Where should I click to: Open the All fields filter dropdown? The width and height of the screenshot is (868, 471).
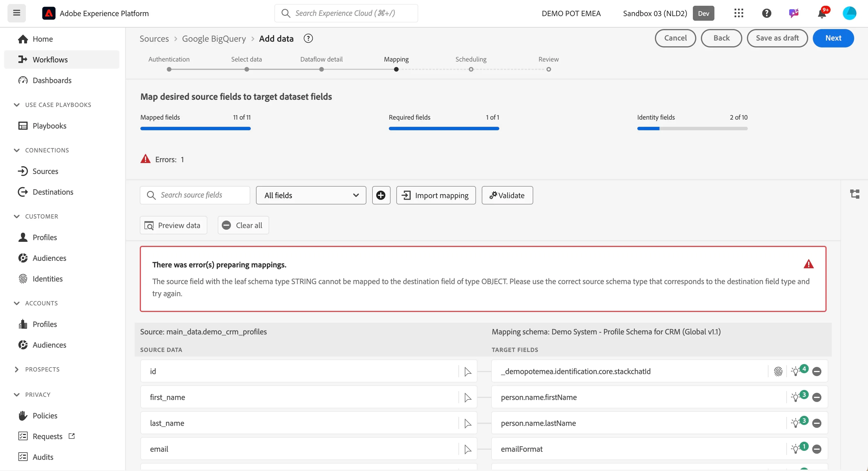(x=311, y=195)
